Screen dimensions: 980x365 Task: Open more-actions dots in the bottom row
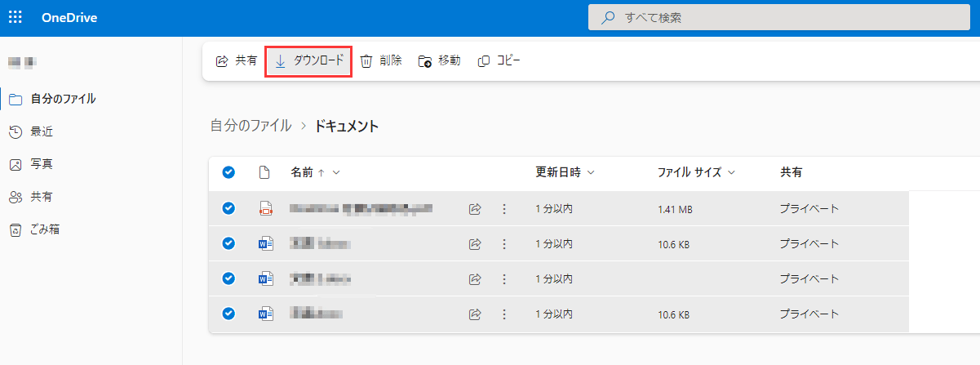(504, 314)
